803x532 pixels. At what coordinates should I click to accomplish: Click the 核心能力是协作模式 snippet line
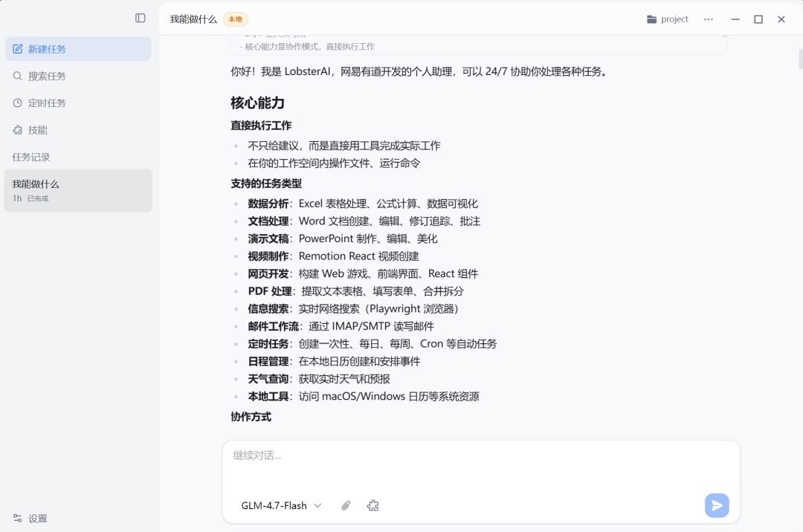point(307,47)
